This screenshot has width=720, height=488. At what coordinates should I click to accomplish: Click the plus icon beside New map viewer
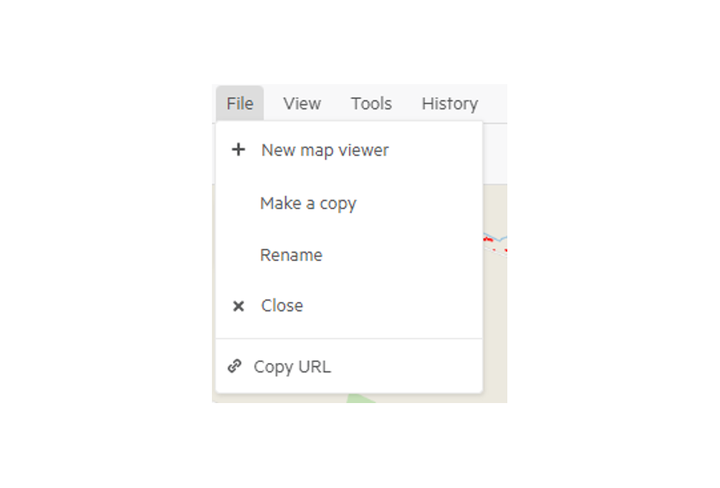pyautogui.click(x=238, y=150)
